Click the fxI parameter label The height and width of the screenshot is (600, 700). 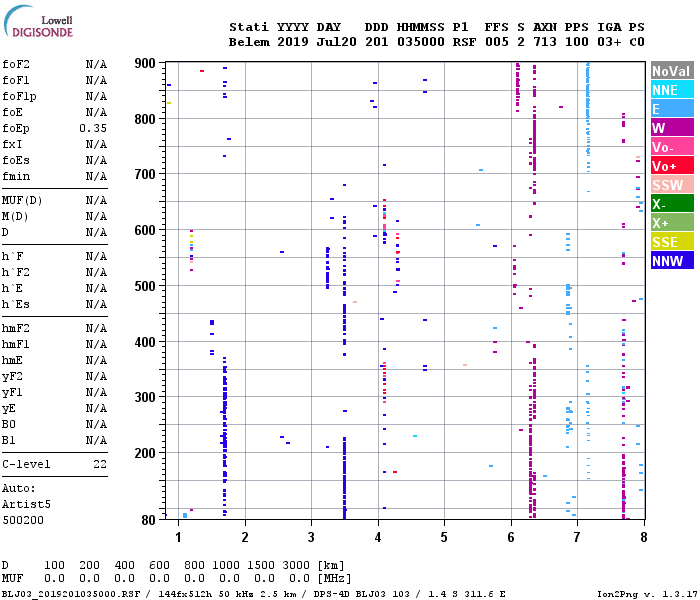point(12,145)
